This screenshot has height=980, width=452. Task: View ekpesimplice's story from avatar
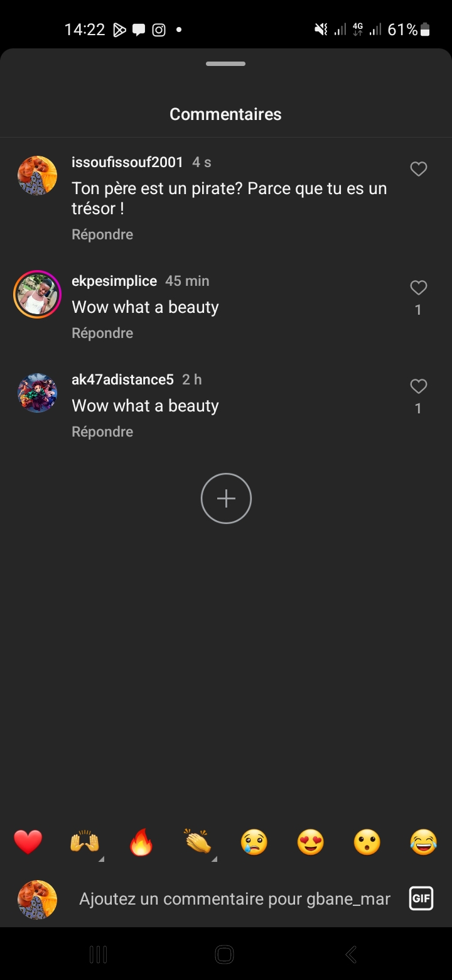(x=37, y=294)
